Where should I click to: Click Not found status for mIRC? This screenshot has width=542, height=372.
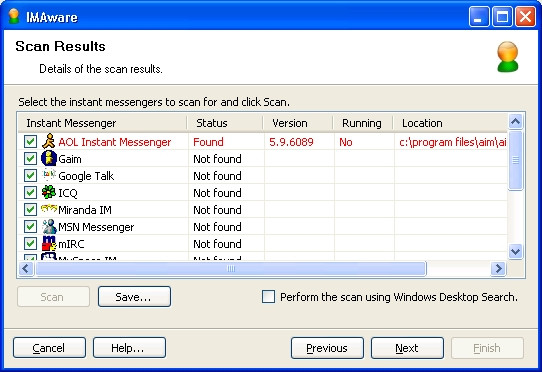(x=217, y=244)
